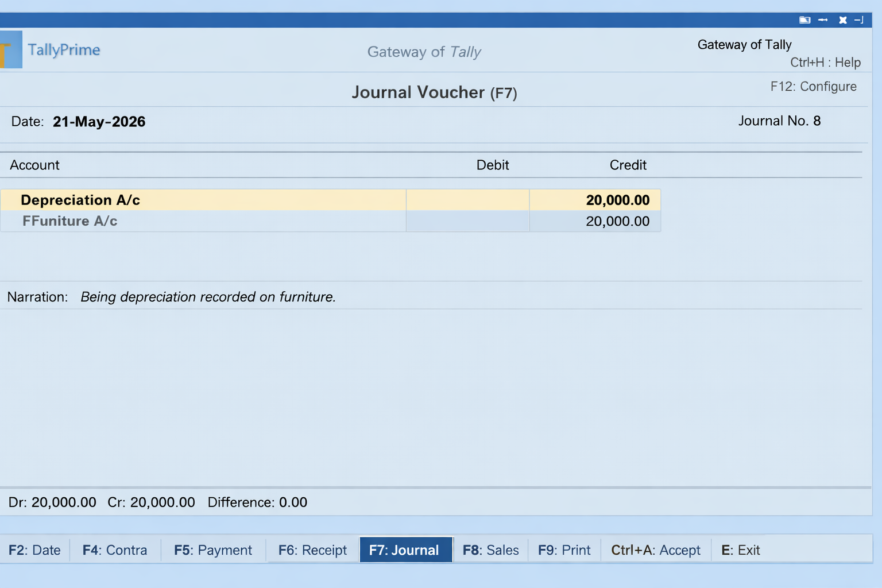Open the payment voucher via F5: Payment
Image resolution: width=882 pixels, height=588 pixels.
pyautogui.click(x=213, y=550)
